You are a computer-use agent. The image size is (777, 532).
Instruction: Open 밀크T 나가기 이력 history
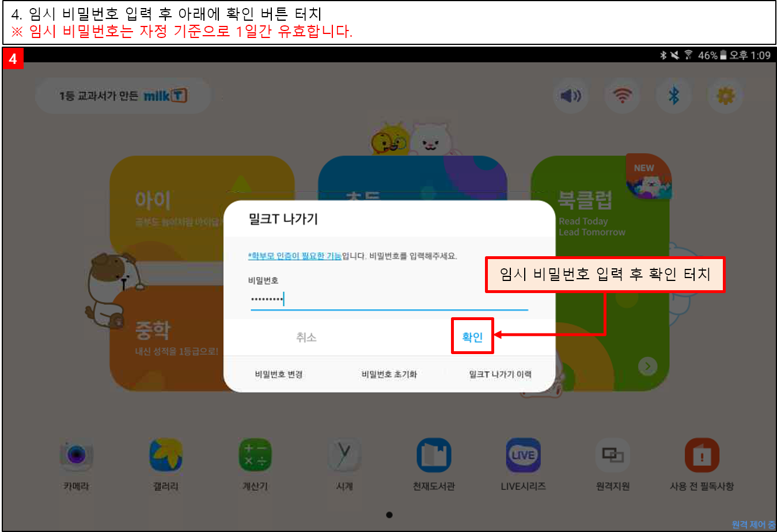point(500,374)
